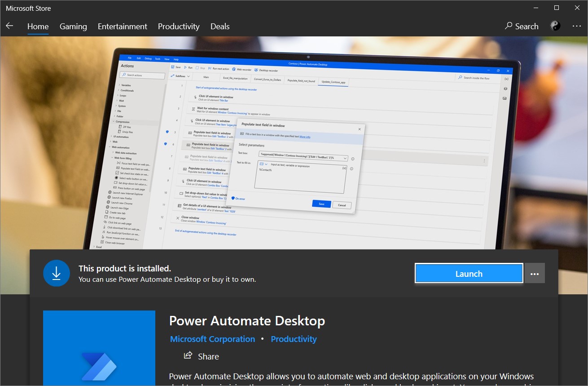Screen dimensions: 588x386
Task: Click the hero laptop screenshot image
Action: point(294,144)
